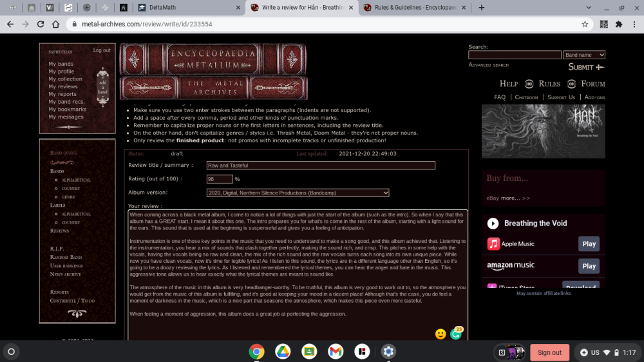The width and height of the screenshot is (644, 362).
Task: Reload the current page
Action: (40, 24)
